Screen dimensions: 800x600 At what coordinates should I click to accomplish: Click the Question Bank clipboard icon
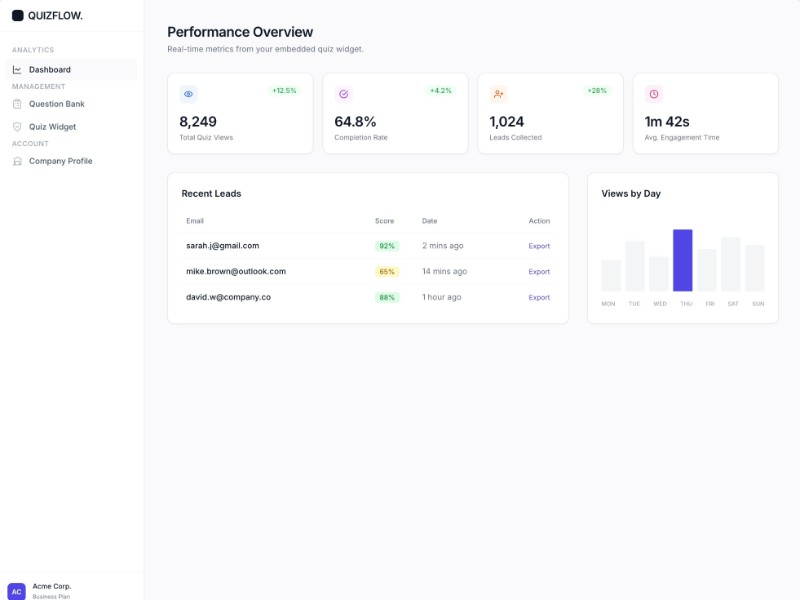[17, 104]
